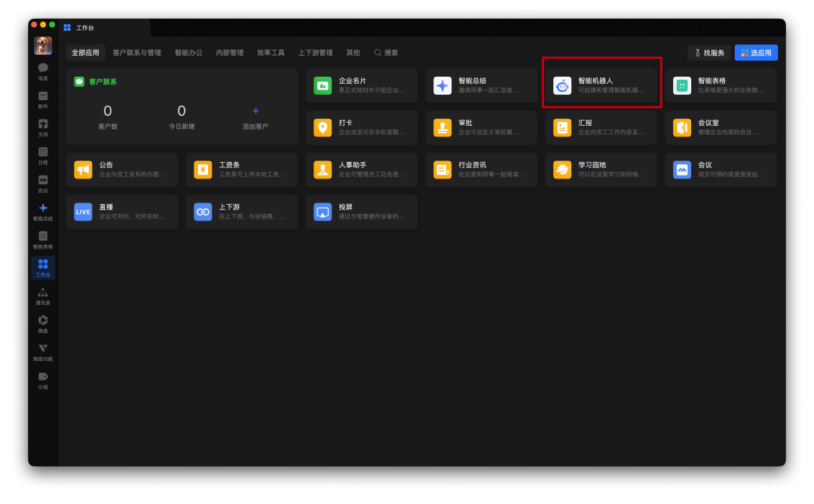Open the 人事助手 HR assistant
The width and height of the screenshot is (814, 504).
(361, 169)
